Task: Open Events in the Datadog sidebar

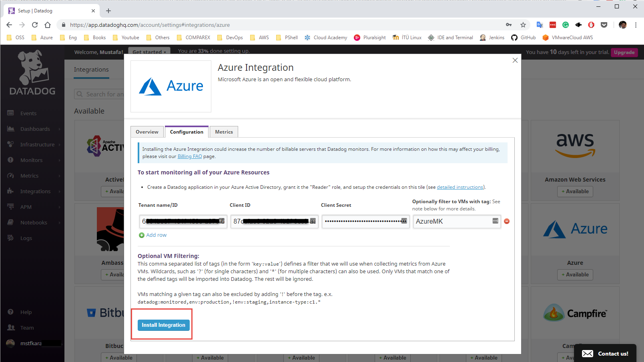Action: [28, 113]
